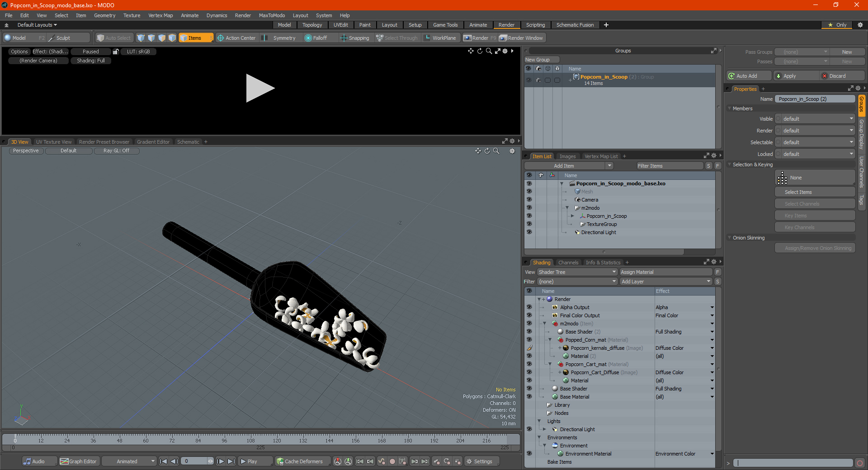Click frame 108 on the timeline ruler

coord(250,440)
